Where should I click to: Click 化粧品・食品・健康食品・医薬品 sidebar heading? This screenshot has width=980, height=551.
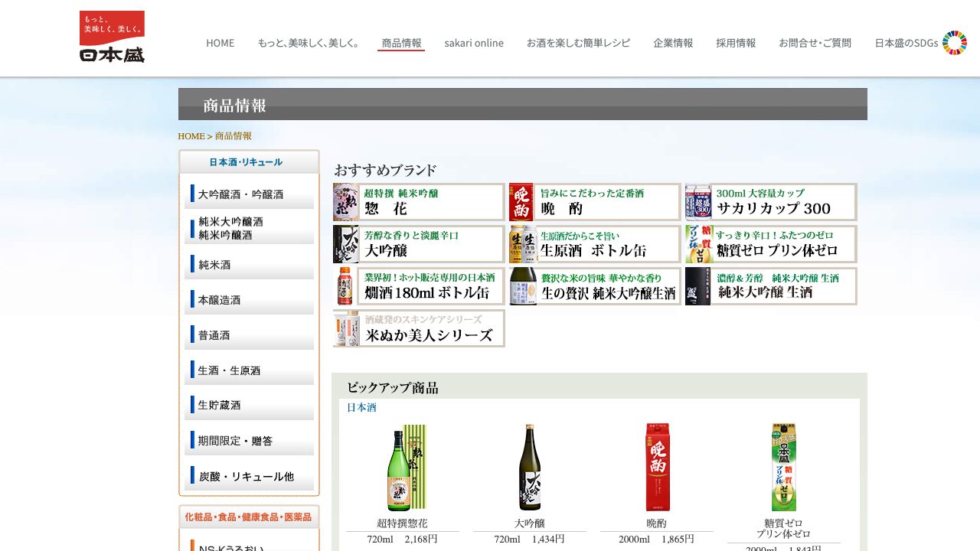pos(249,517)
